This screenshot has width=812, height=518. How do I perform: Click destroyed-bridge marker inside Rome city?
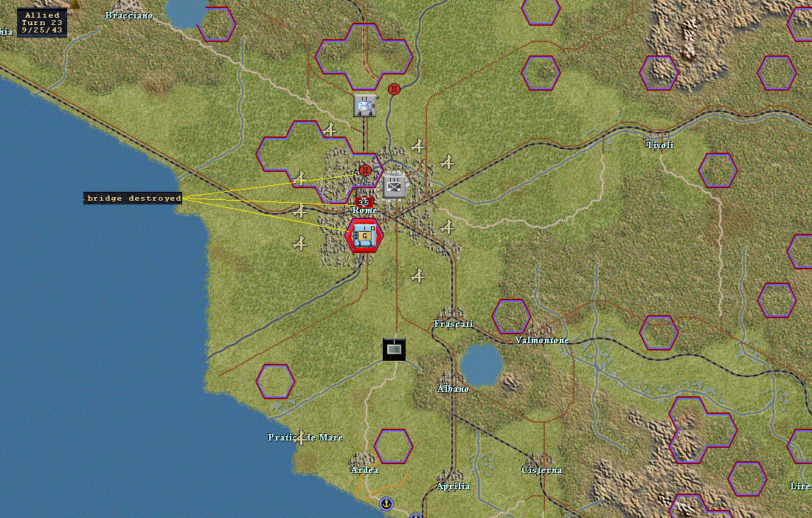point(366,170)
